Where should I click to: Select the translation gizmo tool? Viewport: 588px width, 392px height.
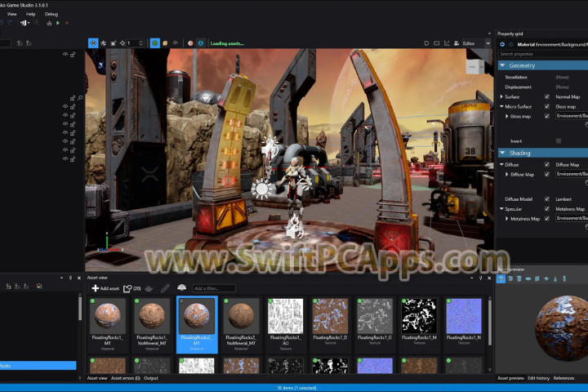93,43
